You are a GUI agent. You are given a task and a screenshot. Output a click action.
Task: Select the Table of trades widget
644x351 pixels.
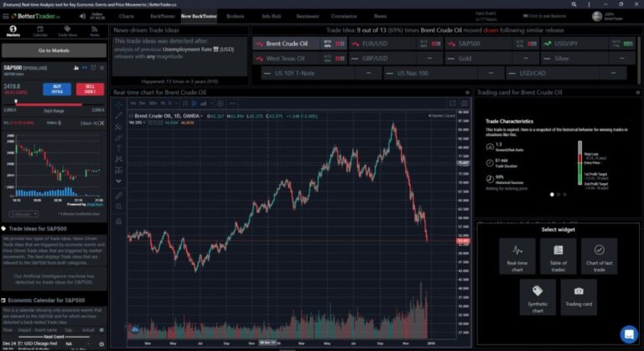(558, 256)
